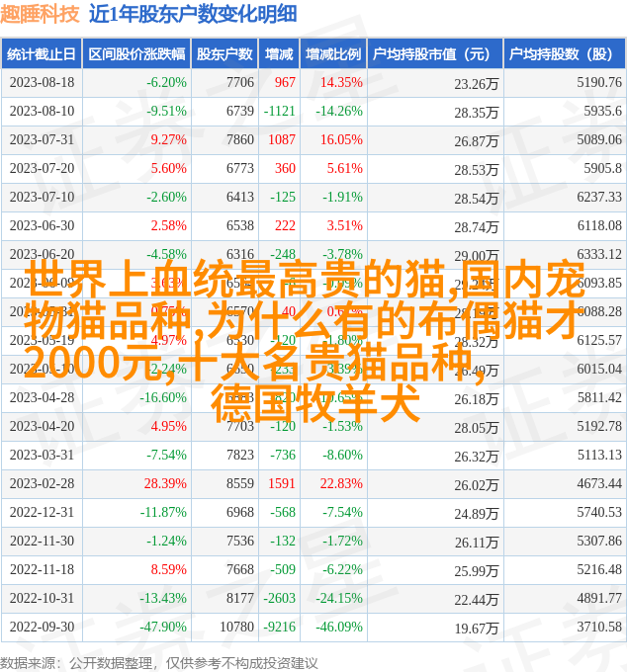Screen dimensions: 627x672
Task: Click the shareholder count 7860
Action: tap(240, 139)
